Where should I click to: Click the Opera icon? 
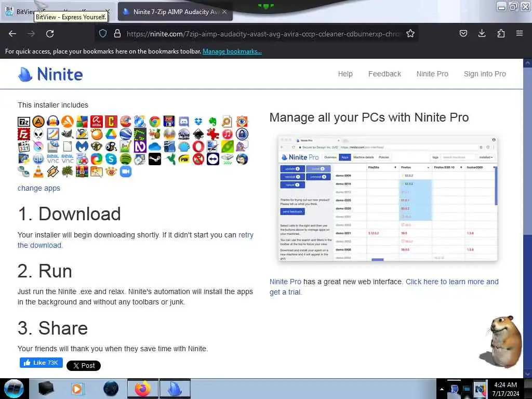point(198,147)
